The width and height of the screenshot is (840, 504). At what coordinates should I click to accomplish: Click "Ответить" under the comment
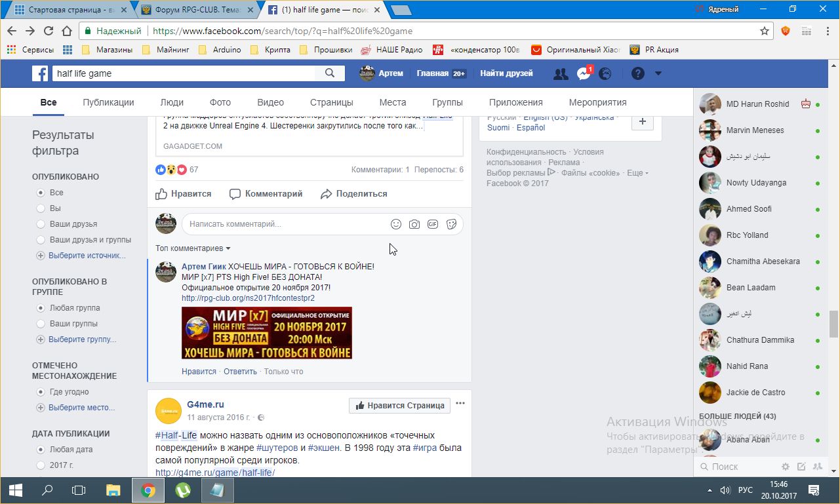(240, 372)
